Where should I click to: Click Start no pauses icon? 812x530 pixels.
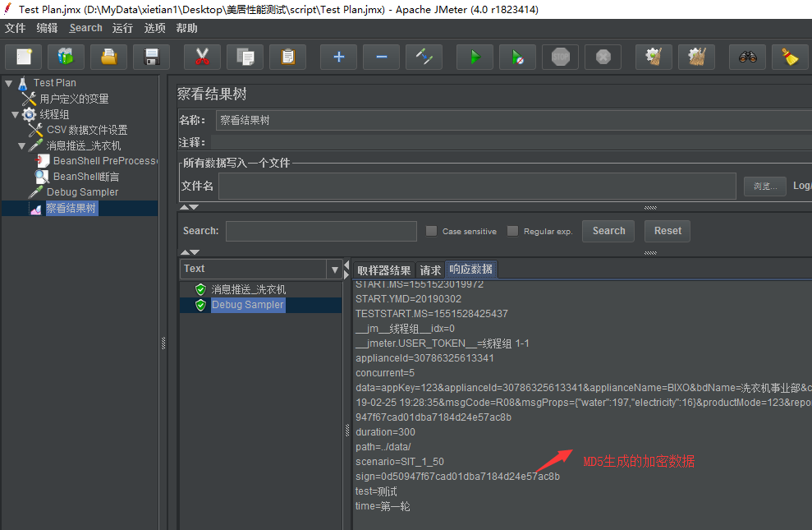click(x=517, y=57)
